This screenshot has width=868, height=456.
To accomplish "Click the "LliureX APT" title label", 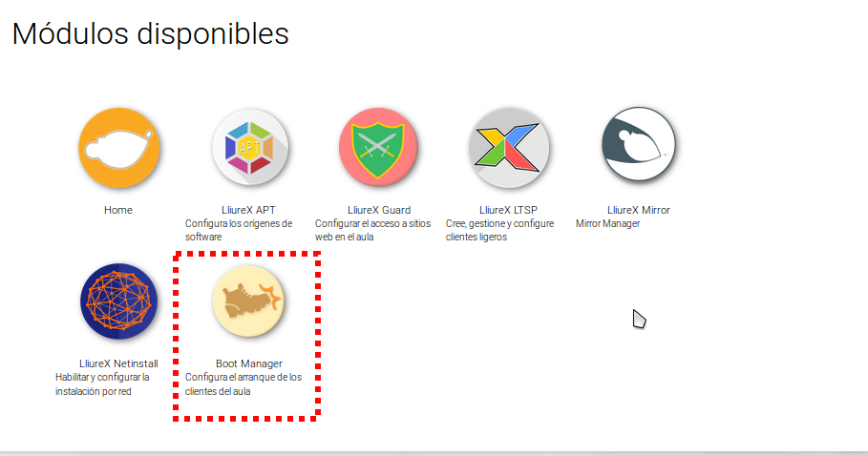I will pyautogui.click(x=248, y=210).
